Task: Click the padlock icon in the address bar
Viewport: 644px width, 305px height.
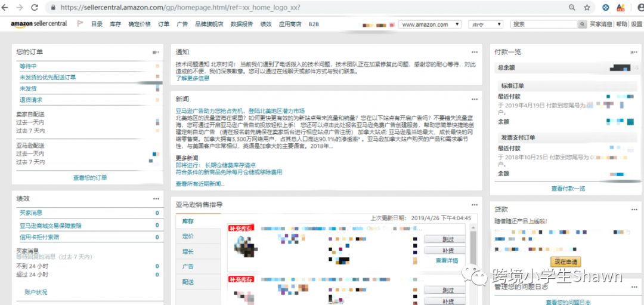Action: [52, 7]
